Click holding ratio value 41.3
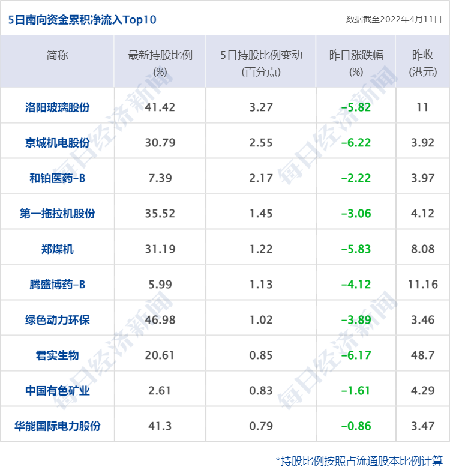The width and height of the screenshot is (450, 476). (x=160, y=426)
